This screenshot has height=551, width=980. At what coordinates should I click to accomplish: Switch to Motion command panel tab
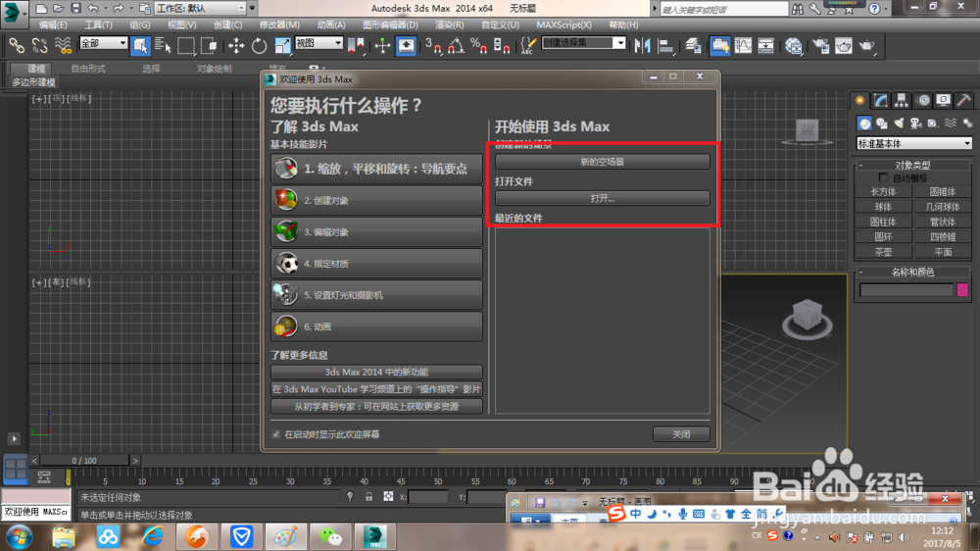(x=923, y=101)
